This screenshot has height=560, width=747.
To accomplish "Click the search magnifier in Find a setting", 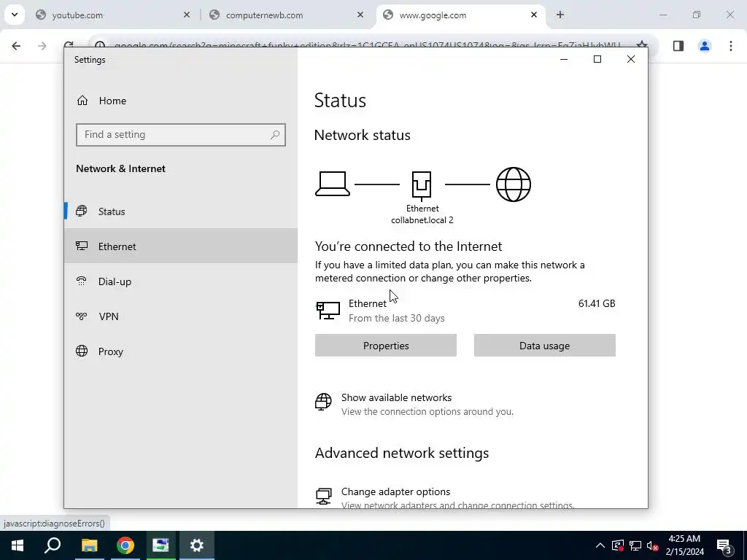I will tap(275, 135).
